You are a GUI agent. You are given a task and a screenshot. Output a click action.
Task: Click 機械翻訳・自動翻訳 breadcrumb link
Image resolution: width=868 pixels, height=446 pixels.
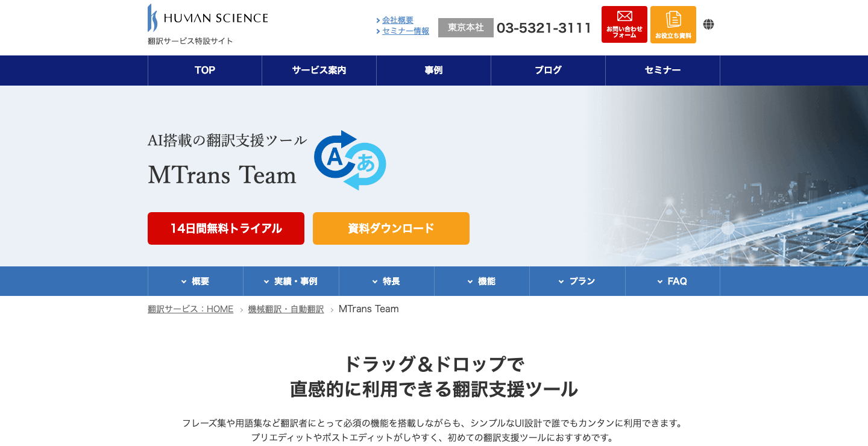point(286,309)
